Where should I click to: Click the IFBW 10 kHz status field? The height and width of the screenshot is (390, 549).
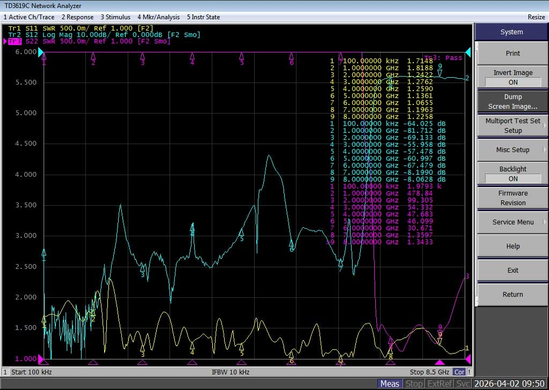[x=230, y=372]
